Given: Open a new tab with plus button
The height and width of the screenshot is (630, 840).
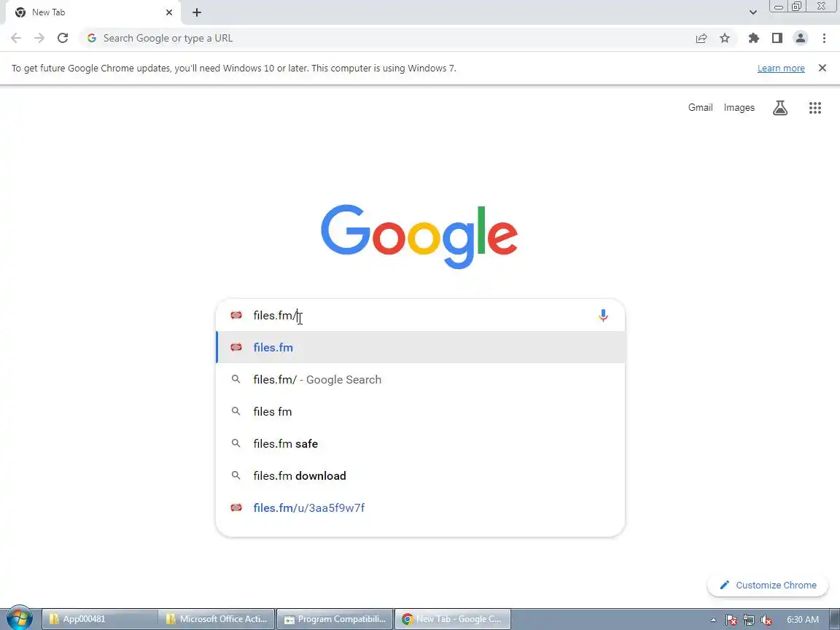Looking at the screenshot, I should tap(197, 12).
